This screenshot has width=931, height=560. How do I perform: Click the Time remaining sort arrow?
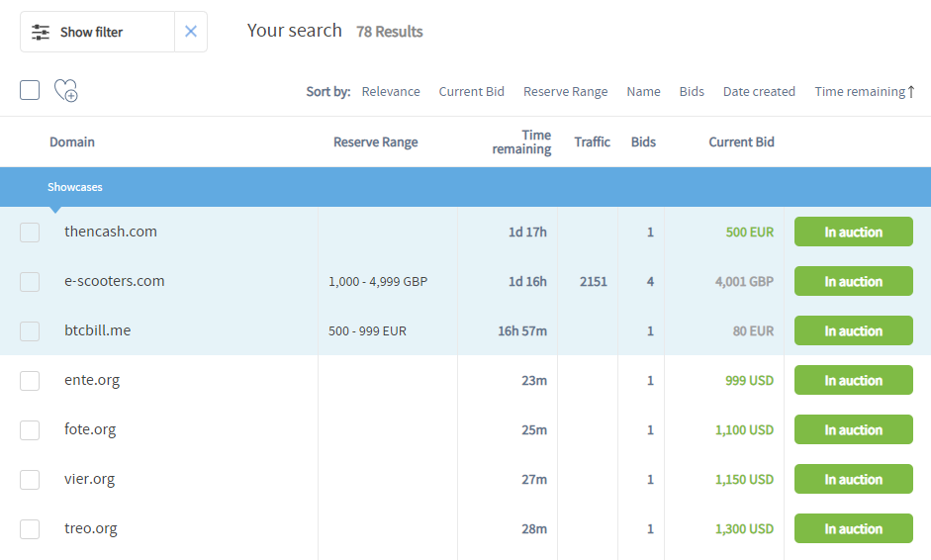(911, 91)
